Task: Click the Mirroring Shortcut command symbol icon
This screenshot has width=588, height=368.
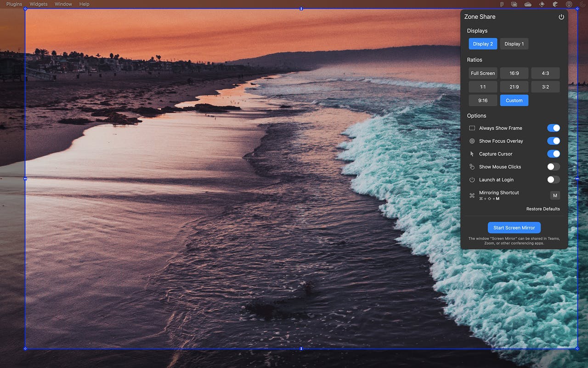Action: point(472,195)
